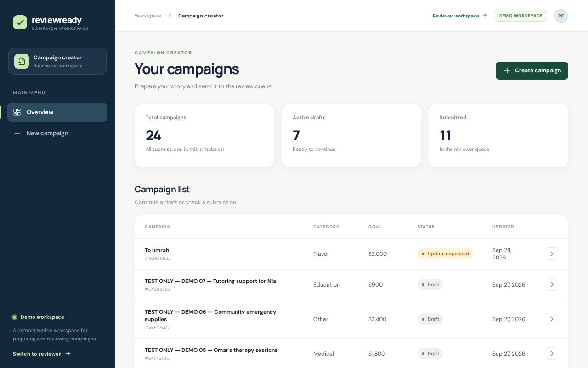Click the Travel category cell
Screen dimensions: 588x368
tap(321, 254)
